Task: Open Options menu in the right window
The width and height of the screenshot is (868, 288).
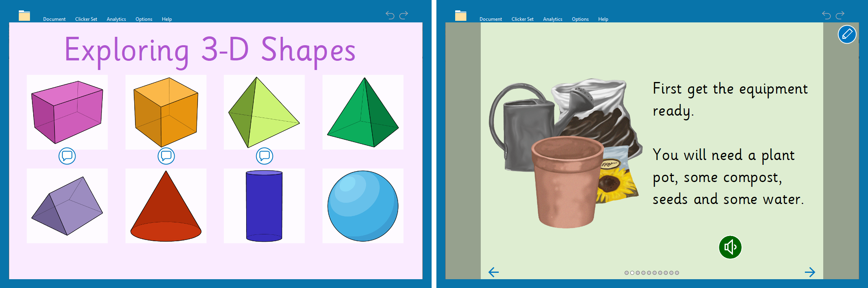Action: click(580, 19)
